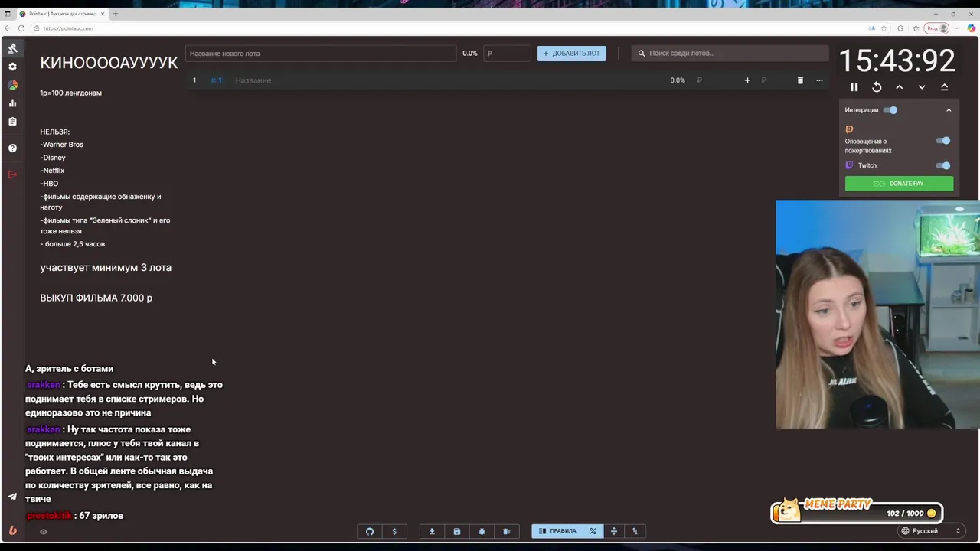Click the save floppy disk icon

pos(457,531)
